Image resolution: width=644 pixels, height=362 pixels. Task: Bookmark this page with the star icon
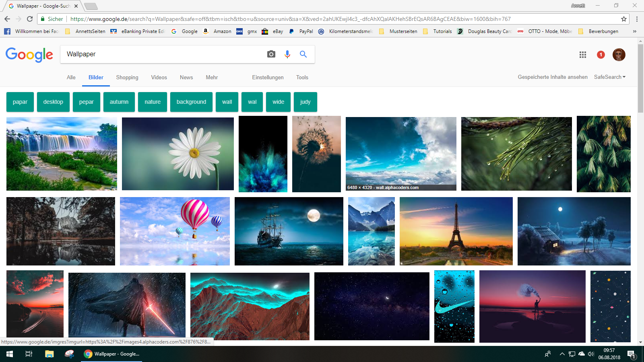tap(624, 19)
